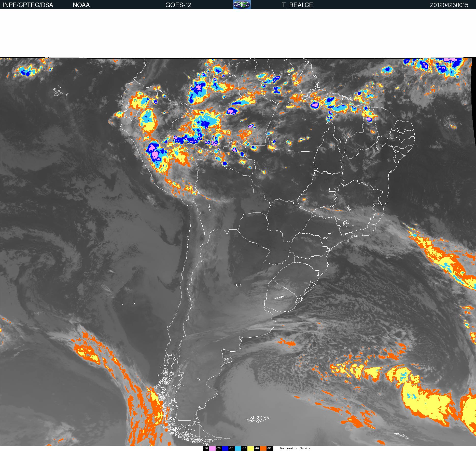Click the pink legend swatch
Viewport: 476px width, 451px height.
(212, 448)
